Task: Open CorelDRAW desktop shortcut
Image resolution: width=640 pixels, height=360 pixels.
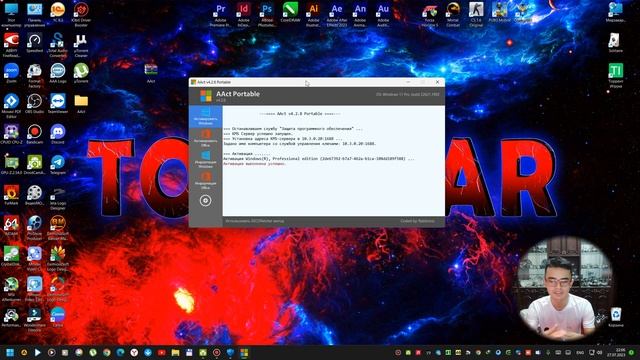Action: point(290,12)
